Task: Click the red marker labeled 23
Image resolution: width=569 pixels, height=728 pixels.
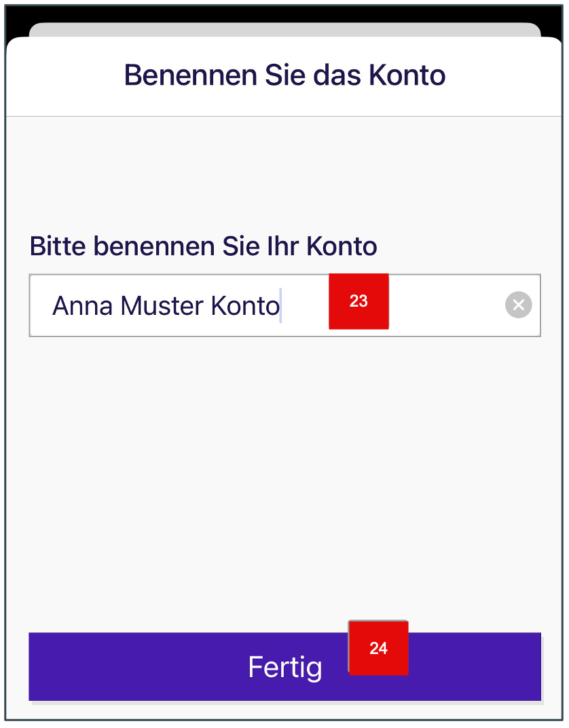Action: pos(359,301)
